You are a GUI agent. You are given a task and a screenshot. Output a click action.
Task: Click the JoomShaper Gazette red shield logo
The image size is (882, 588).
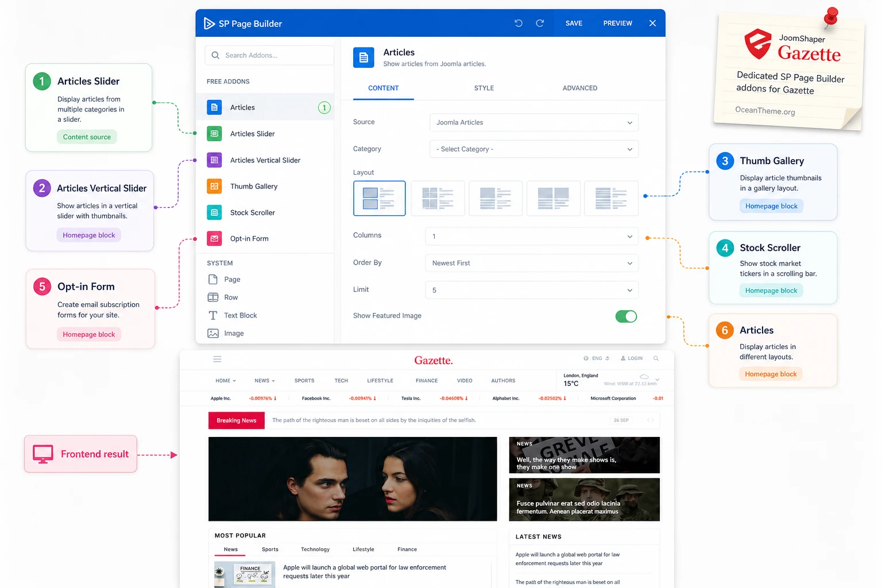[758, 44]
